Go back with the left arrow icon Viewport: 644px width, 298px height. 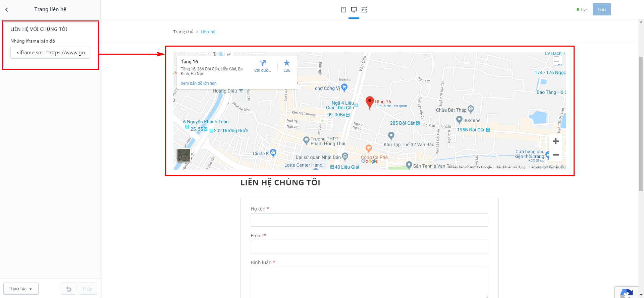7,10
